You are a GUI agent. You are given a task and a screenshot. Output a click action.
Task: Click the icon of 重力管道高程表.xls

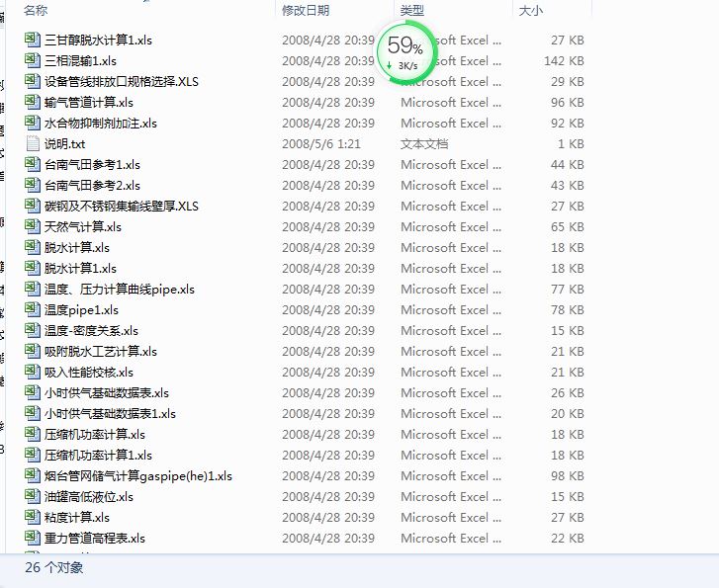point(33,538)
